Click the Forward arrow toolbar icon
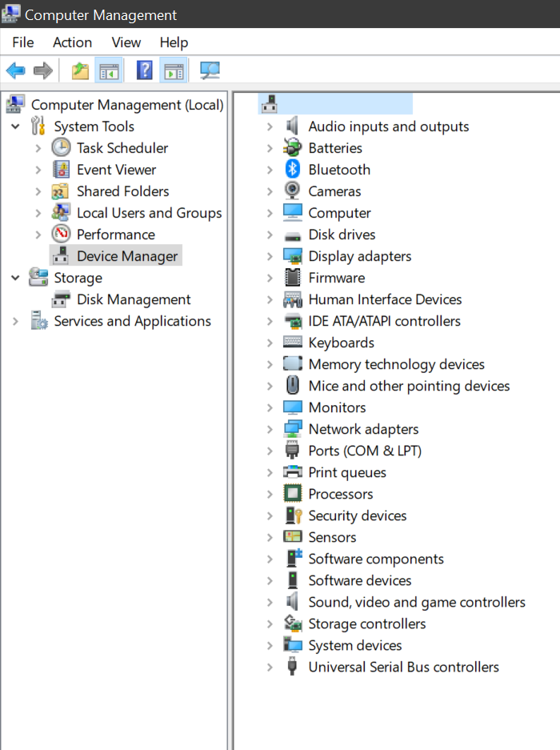The height and width of the screenshot is (750, 560). point(43,70)
